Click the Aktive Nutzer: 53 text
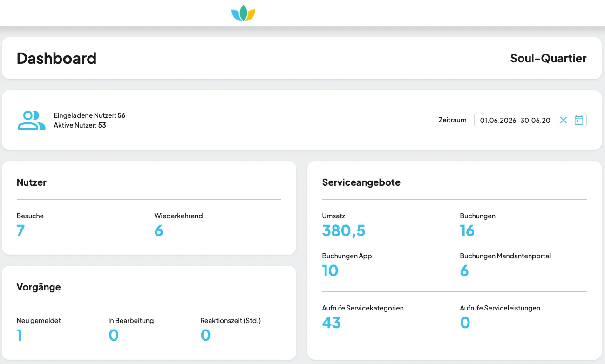 80,125
